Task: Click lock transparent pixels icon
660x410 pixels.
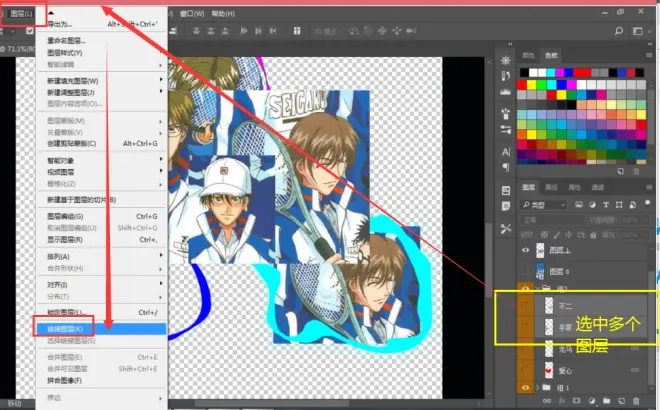Action: tap(544, 235)
